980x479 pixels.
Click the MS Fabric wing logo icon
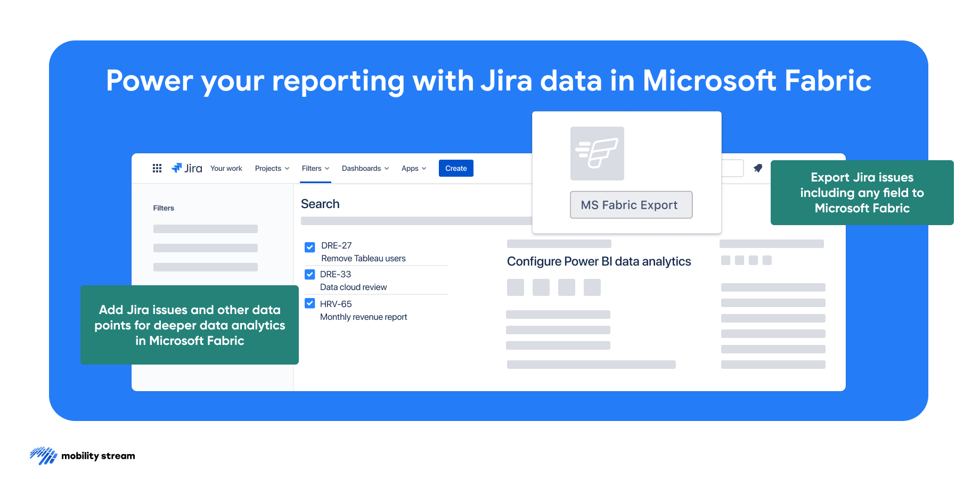coord(597,153)
